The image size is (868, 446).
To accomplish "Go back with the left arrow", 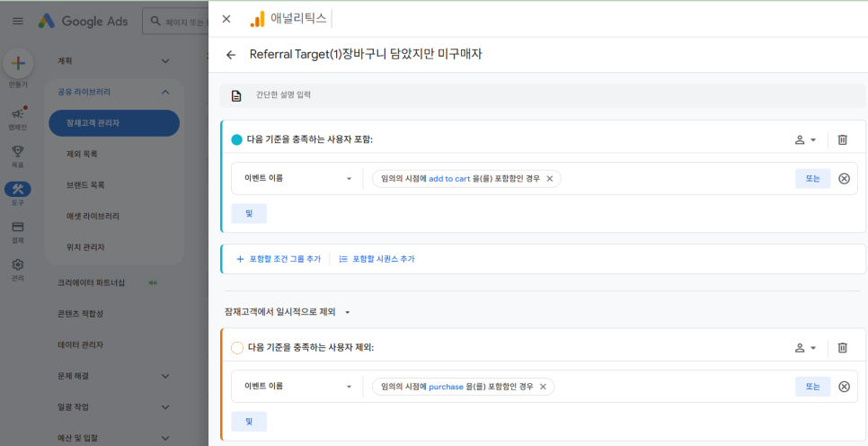I will [231, 54].
